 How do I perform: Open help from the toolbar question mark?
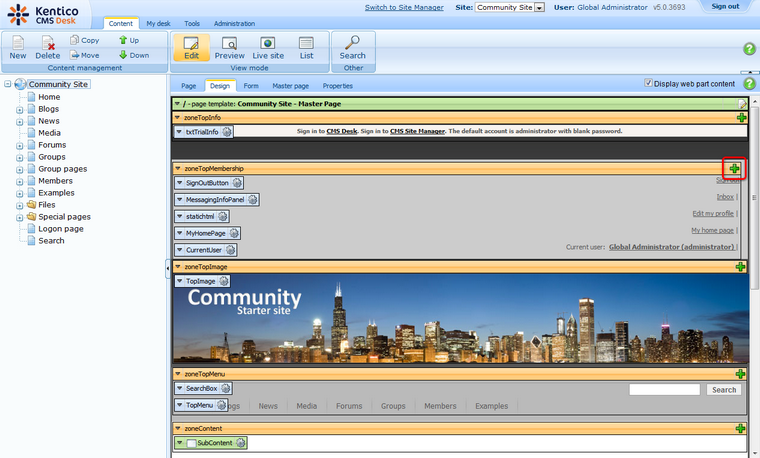[x=749, y=48]
